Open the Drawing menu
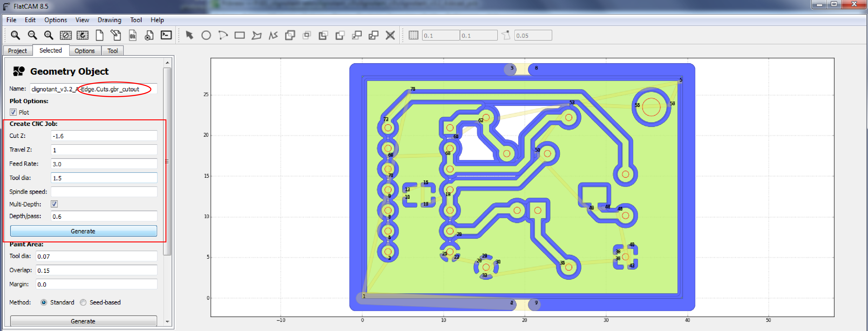The width and height of the screenshot is (868, 331). coord(109,20)
